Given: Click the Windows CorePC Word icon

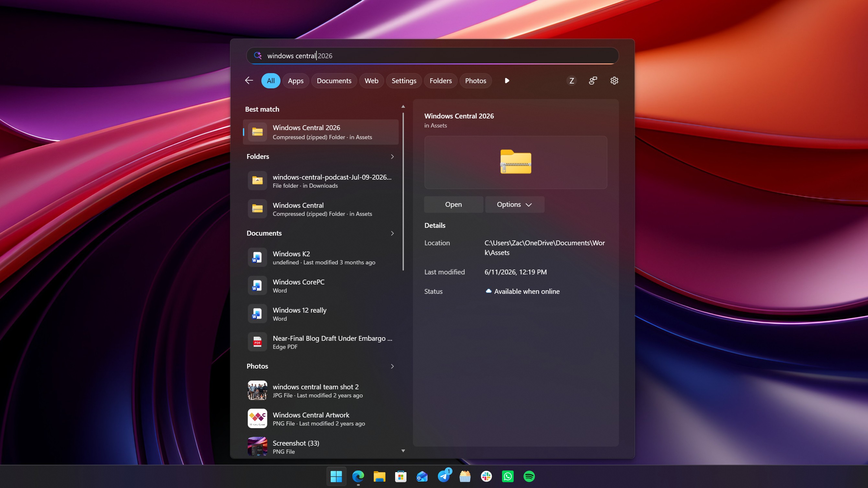Looking at the screenshot, I should tap(257, 286).
